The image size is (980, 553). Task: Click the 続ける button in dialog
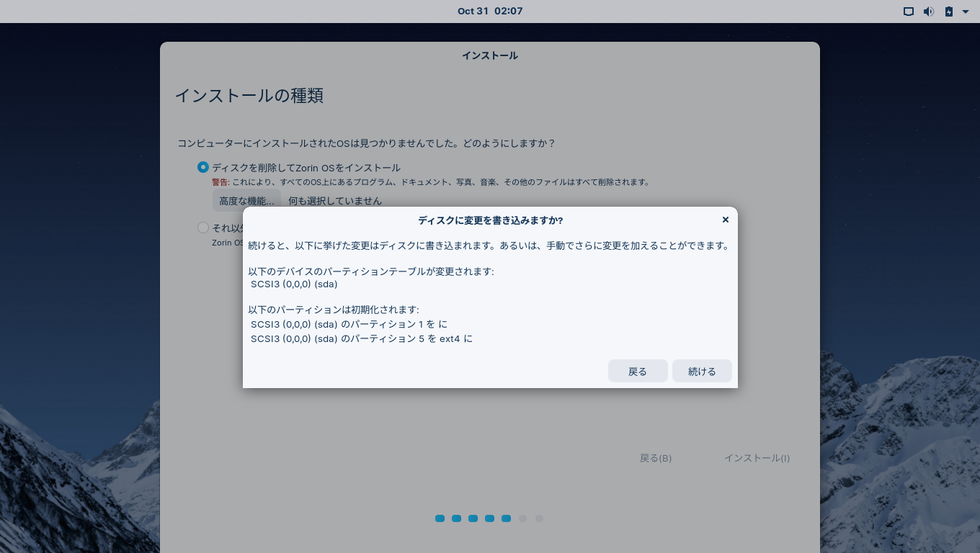[702, 371]
